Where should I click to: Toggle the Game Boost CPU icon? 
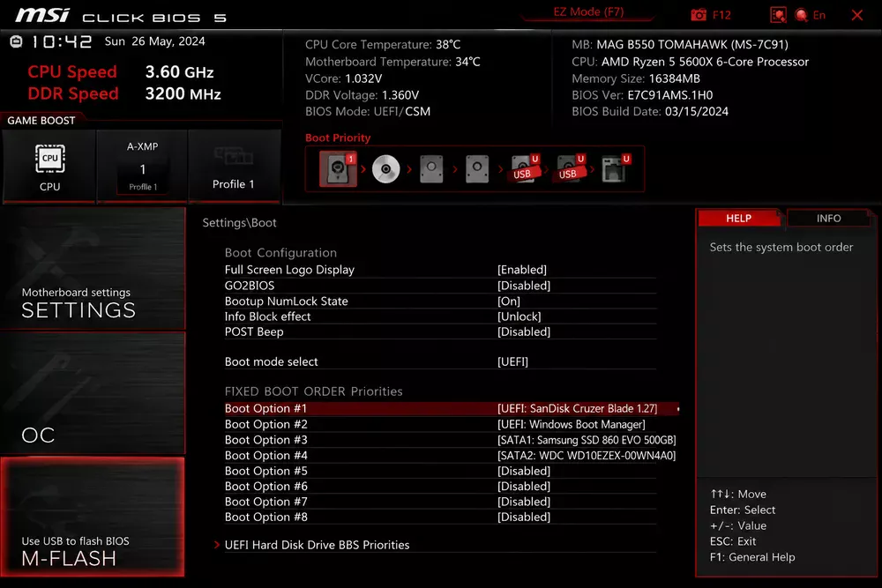49,167
